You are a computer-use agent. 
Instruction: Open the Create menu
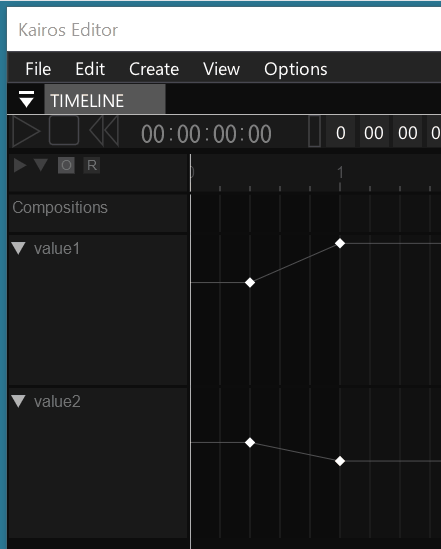154,69
